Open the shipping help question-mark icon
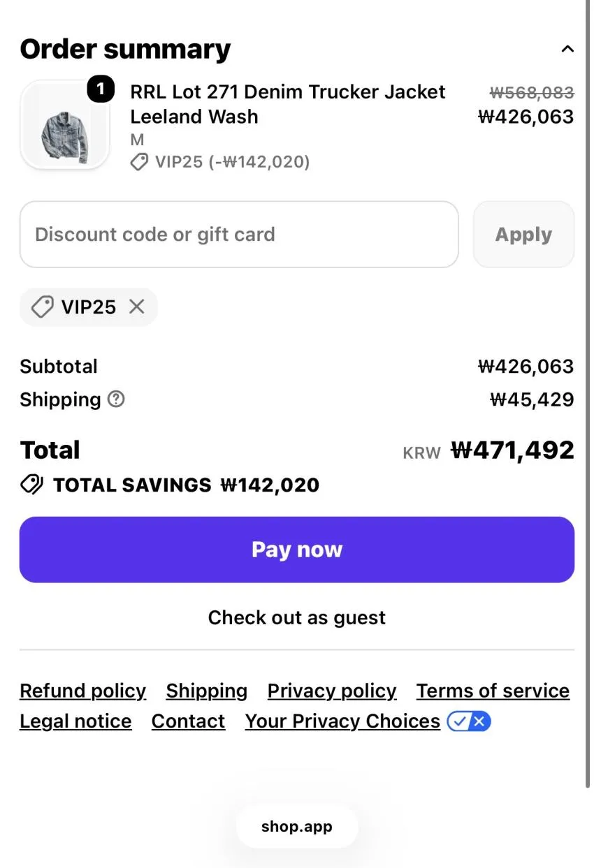This screenshot has width=594, height=868. tap(116, 399)
